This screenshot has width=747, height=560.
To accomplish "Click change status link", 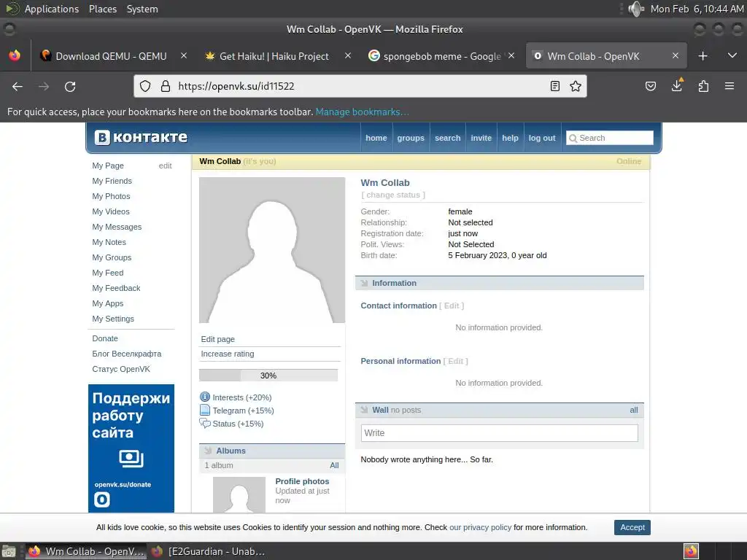I will pyautogui.click(x=393, y=195).
